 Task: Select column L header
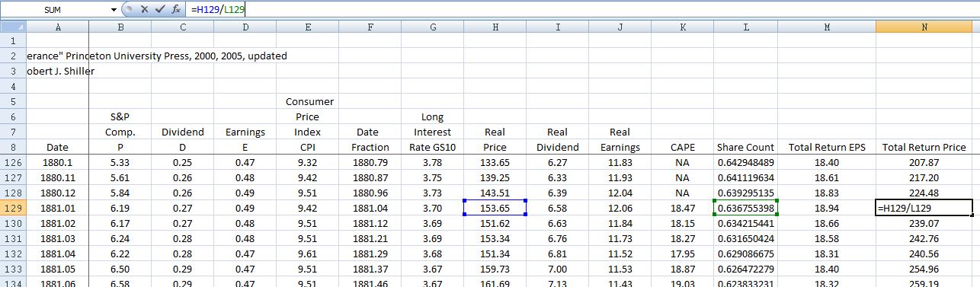746,27
